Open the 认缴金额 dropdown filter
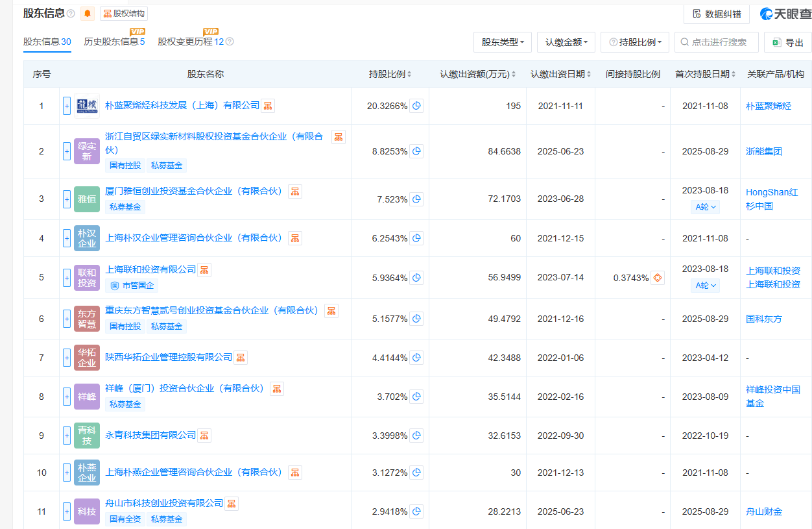The width and height of the screenshot is (812, 529). click(x=566, y=42)
